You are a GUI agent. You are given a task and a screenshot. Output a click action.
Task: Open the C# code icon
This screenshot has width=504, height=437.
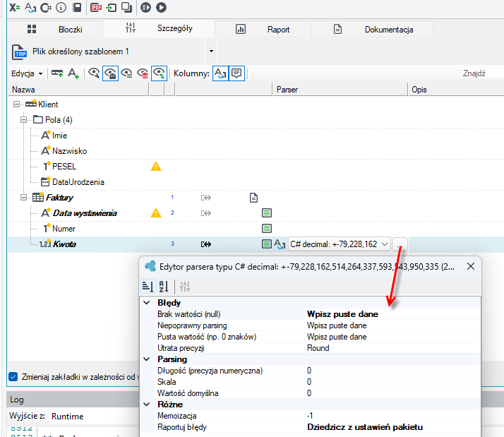coord(46,7)
